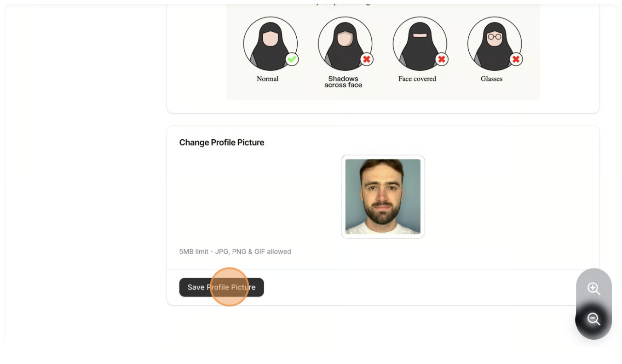Click the orange highlight circle on Save button

click(229, 287)
